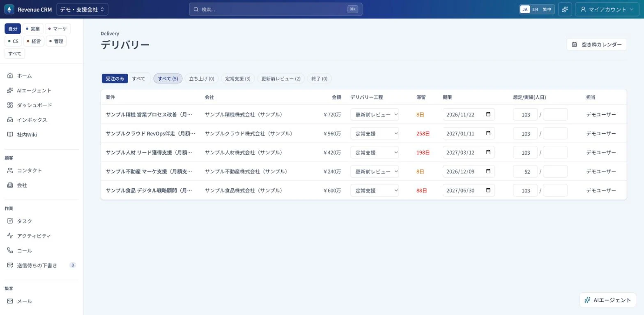Viewport: 644px width, 315px height.
Task: Click the planned days field for サンプル不動産 (52)
Action: (x=525, y=171)
